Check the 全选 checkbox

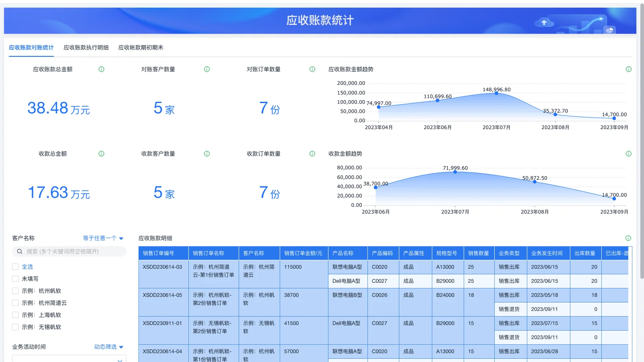15,266
